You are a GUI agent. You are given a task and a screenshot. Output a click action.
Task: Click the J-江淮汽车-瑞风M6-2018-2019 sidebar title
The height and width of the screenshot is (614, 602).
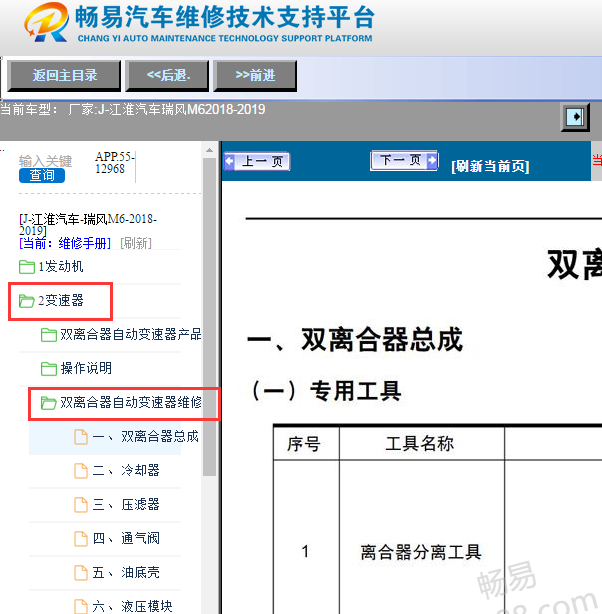(88, 225)
